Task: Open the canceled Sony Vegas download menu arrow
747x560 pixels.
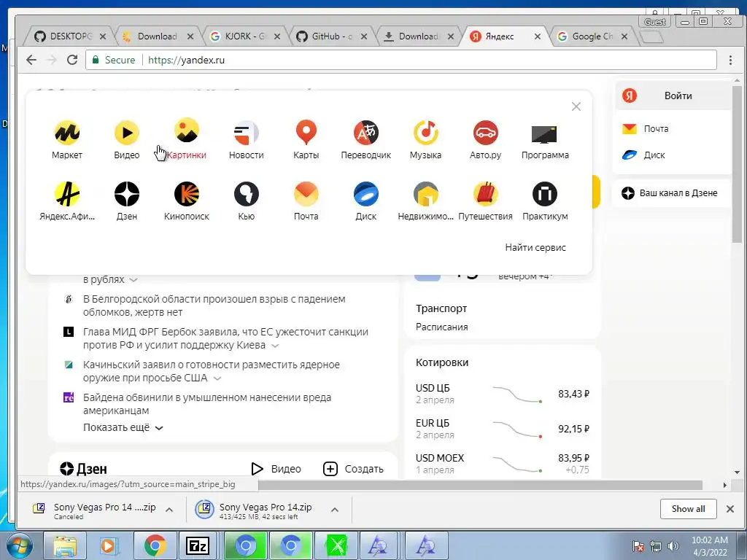Action: [169, 510]
